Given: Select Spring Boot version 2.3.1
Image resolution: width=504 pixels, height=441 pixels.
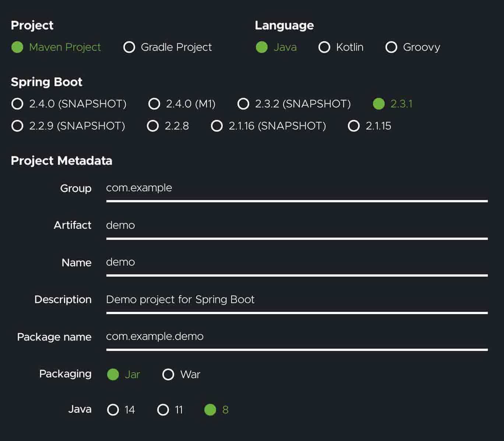Looking at the screenshot, I should click(x=379, y=104).
